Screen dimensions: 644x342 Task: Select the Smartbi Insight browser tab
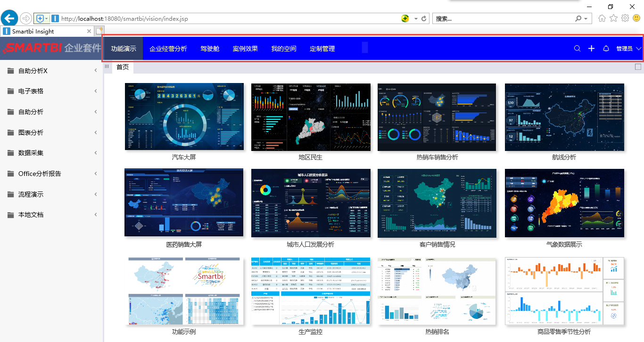[x=47, y=31]
